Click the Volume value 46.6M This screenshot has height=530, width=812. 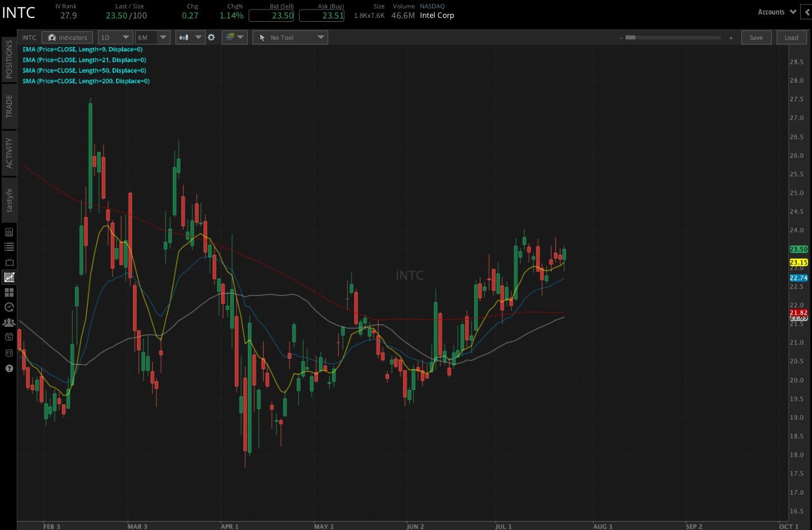(x=403, y=16)
